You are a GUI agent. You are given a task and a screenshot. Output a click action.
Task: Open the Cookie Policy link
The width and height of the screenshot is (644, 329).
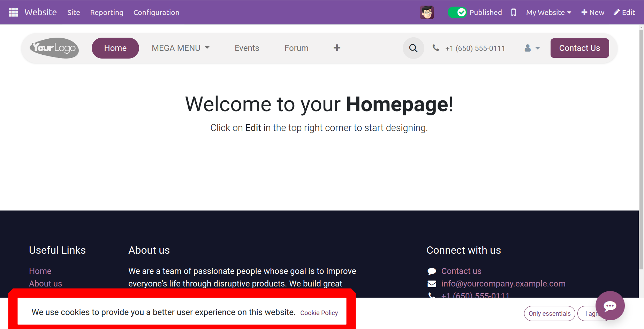(319, 313)
